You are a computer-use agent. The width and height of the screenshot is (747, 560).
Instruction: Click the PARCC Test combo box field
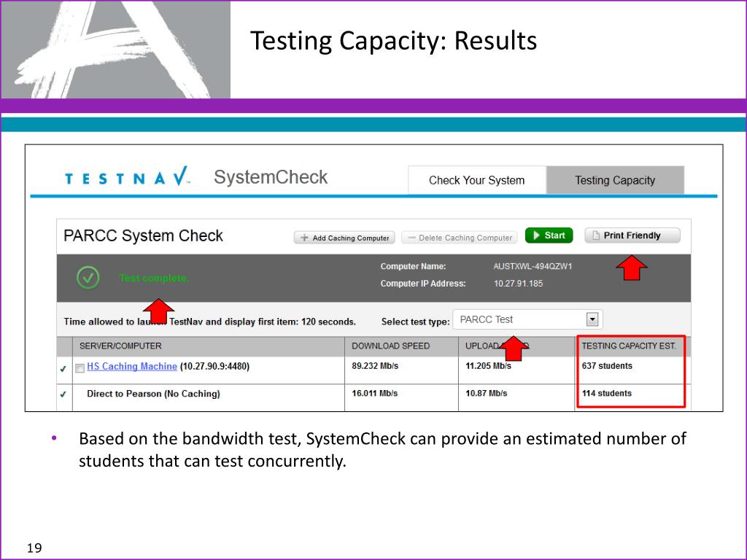528,319
